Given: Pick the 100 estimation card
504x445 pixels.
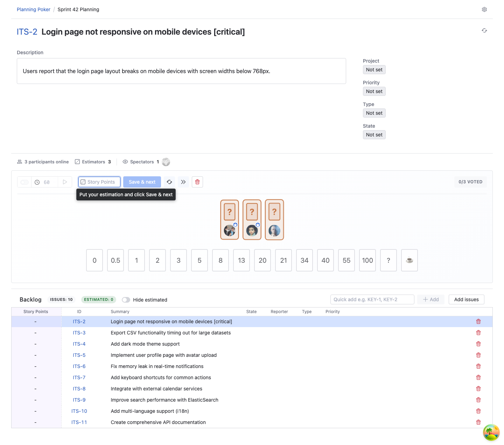Looking at the screenshot, I should pyautogui.click(x=367, y=260).
